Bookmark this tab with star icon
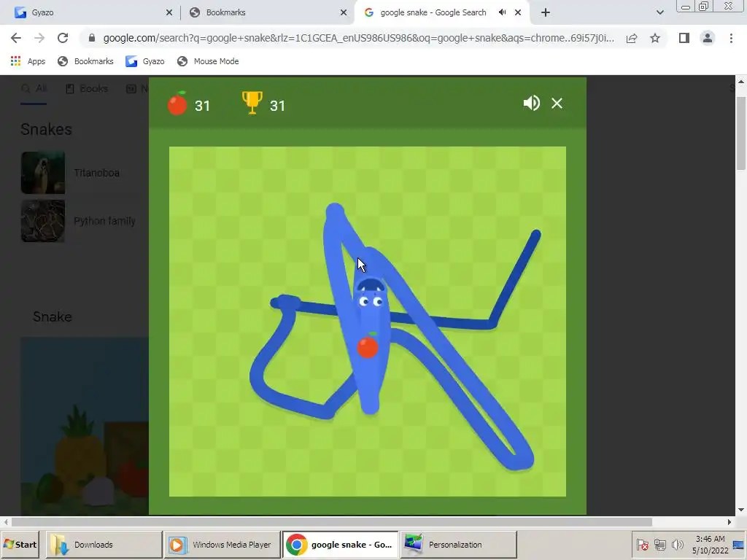Image resolution: width=747 pixels, height=560 pixels. pyautogui.click(x=655, y=38)
